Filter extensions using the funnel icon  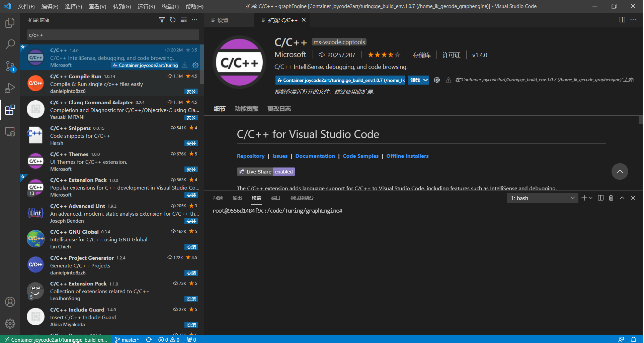point(162,20)
